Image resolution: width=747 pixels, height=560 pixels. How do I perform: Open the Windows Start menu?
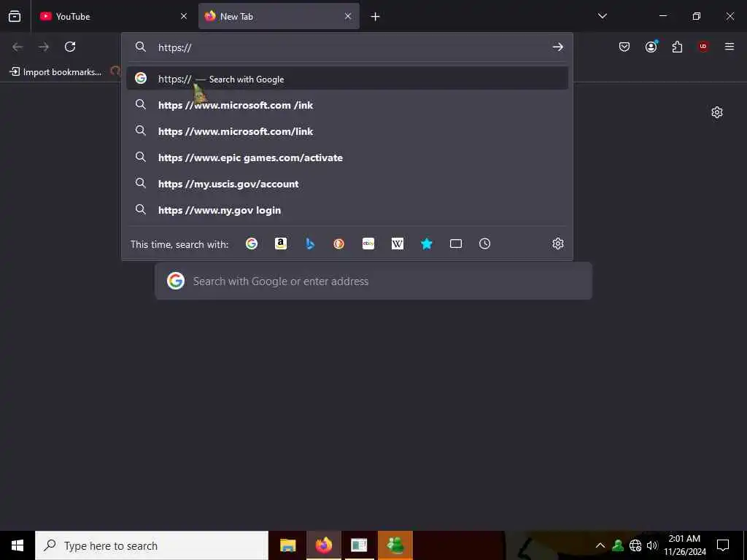coord(18,545)
